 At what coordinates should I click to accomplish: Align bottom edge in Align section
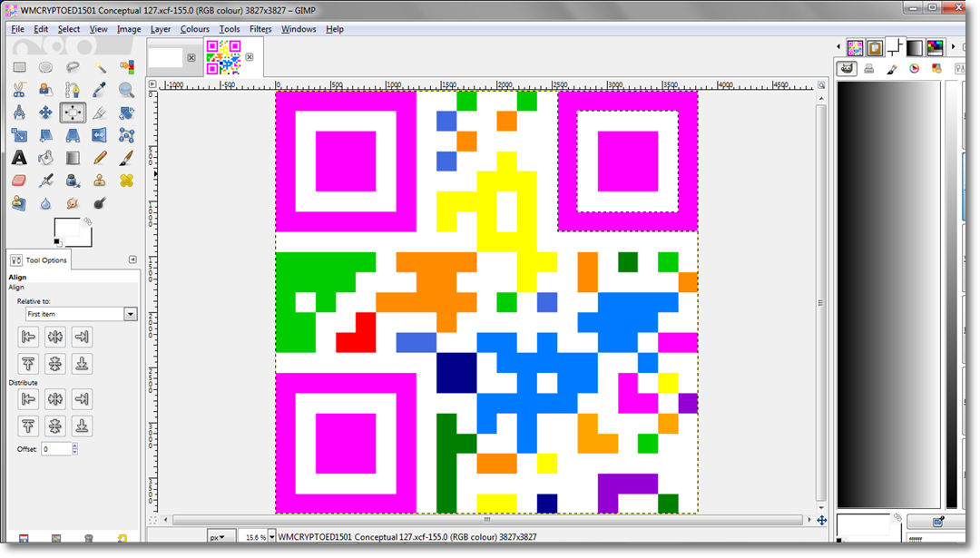(82, 364)
